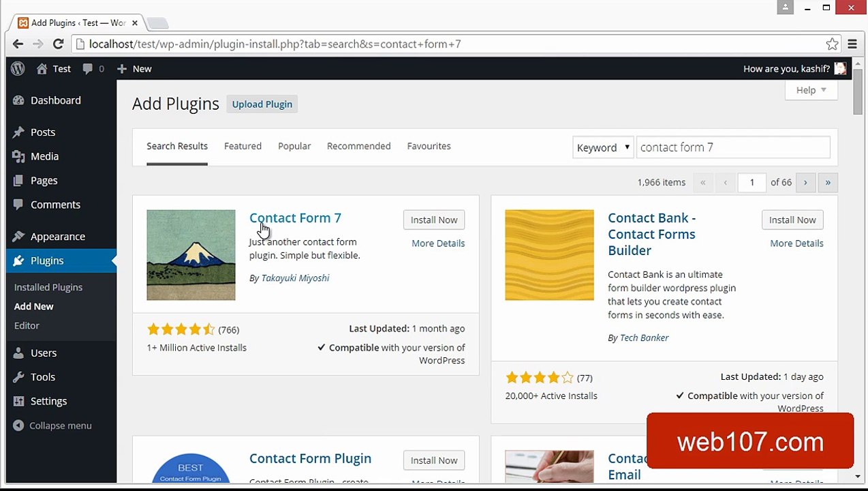
Task: Click the current page number field
Action: point(752,182)
